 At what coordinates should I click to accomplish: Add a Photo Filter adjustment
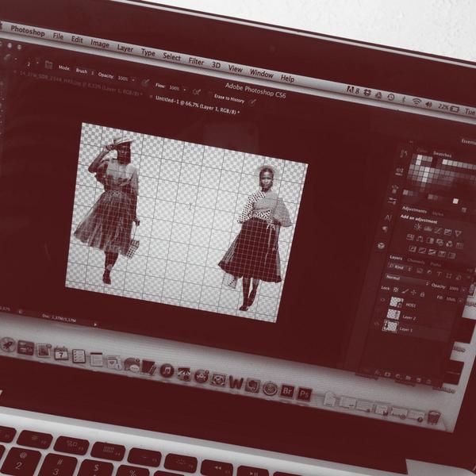(440, 242)
